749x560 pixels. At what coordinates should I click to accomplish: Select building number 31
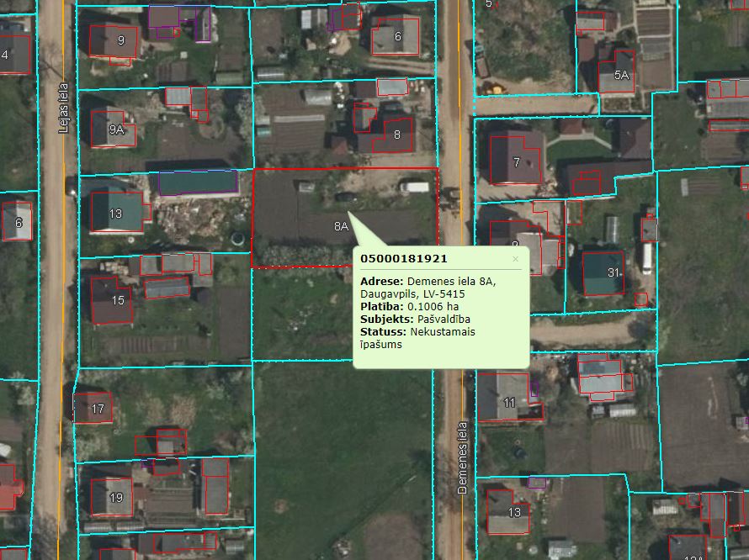point(603,273)
